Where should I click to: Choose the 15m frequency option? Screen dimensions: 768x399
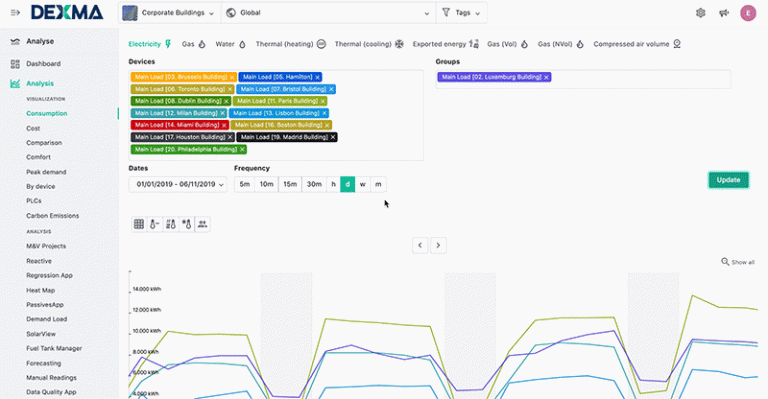(x=290, y=185)
